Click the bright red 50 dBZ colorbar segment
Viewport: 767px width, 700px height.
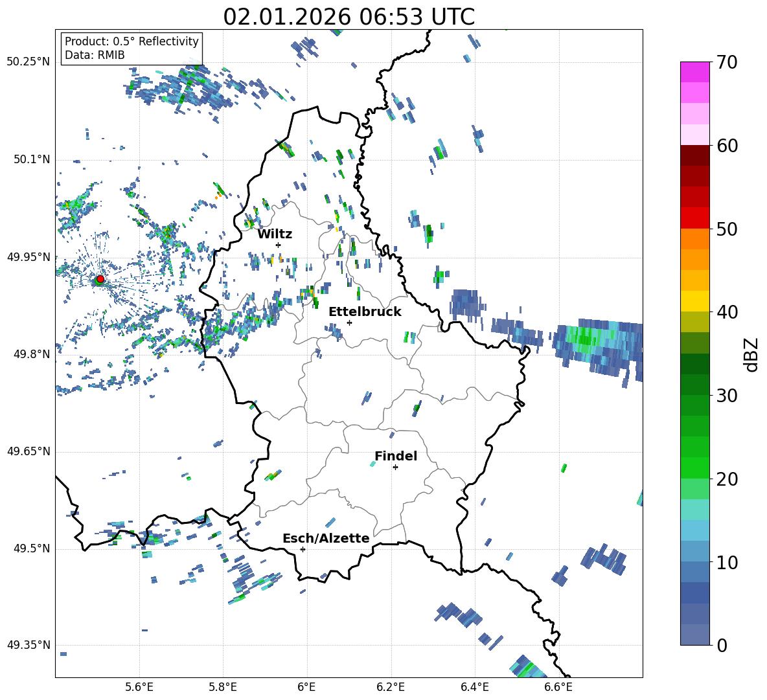[x=694, y=218]
